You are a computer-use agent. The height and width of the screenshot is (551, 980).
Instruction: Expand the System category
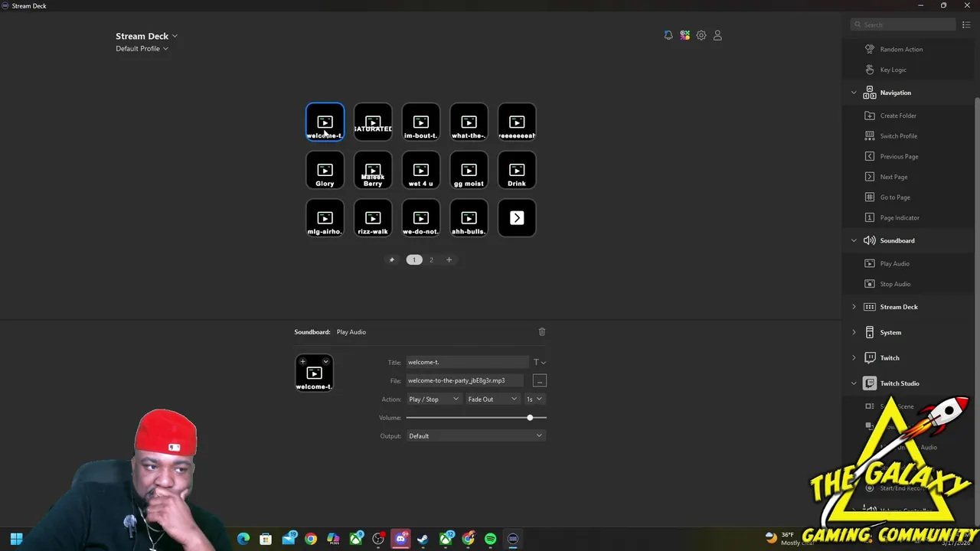pyautogui.click(x=854, y=332)
